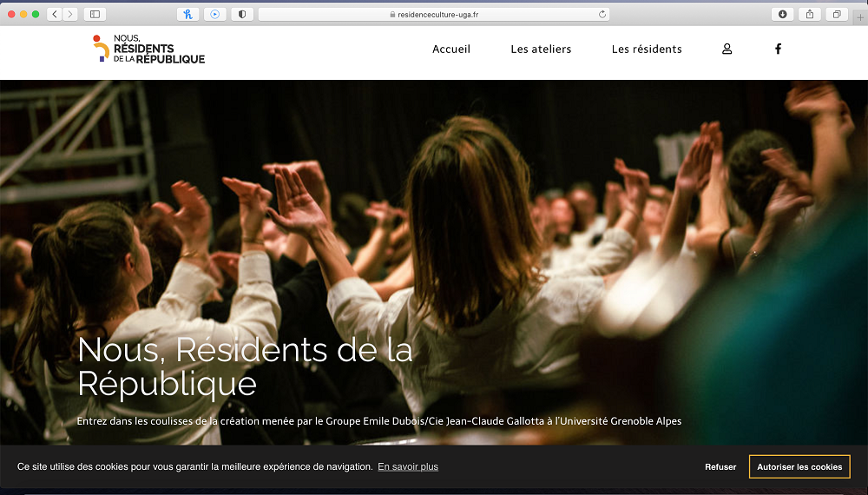Image resolution: width=868 pixels, height=495 pixels.
Task: Open the privacy shield icon
Action: (242, 15)
